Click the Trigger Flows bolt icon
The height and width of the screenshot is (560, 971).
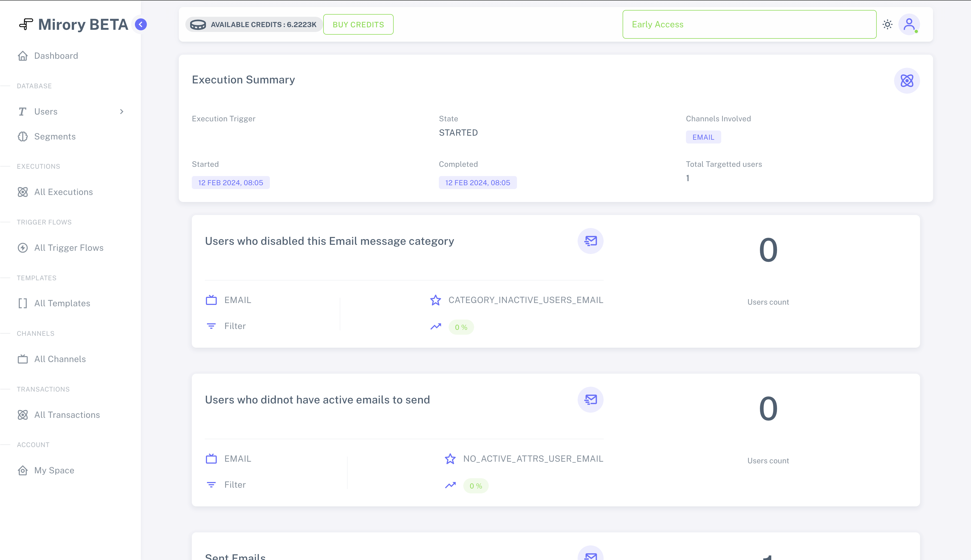23,248
